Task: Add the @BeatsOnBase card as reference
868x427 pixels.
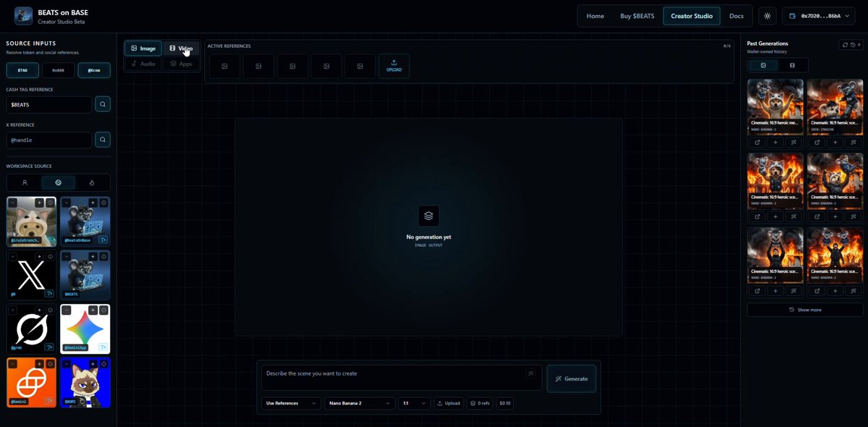Action: 93,203
